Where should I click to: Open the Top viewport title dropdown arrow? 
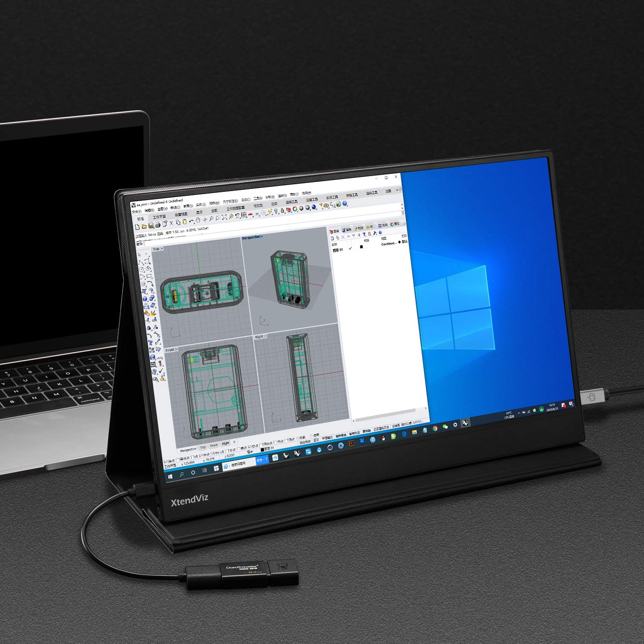162,249
